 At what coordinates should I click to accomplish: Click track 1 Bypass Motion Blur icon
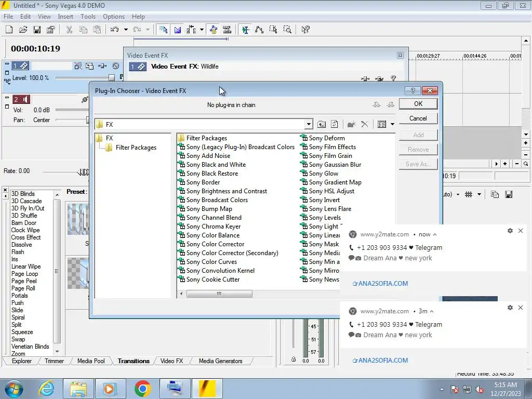[x=78, y=66]
